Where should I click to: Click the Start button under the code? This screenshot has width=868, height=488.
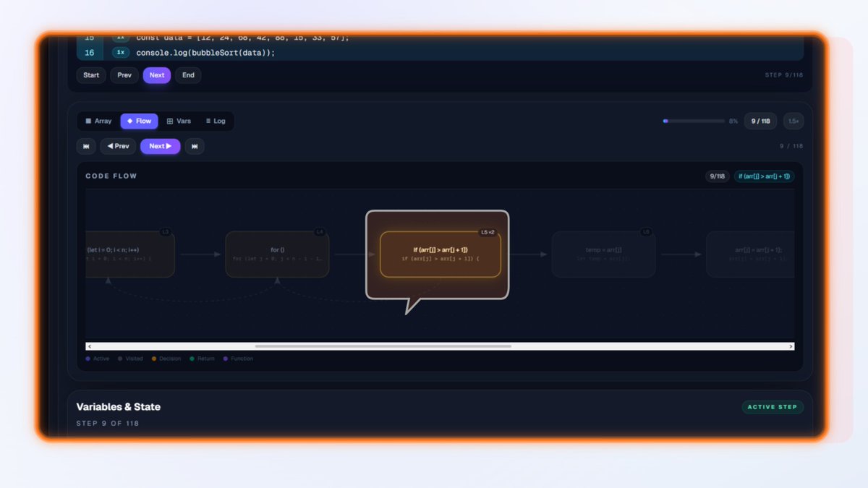pos(91,75)
